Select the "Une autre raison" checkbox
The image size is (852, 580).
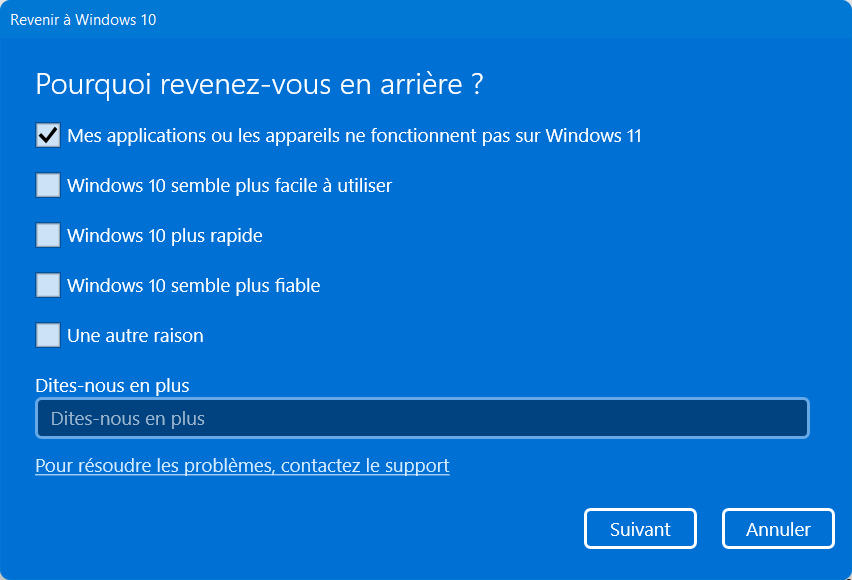48,335
